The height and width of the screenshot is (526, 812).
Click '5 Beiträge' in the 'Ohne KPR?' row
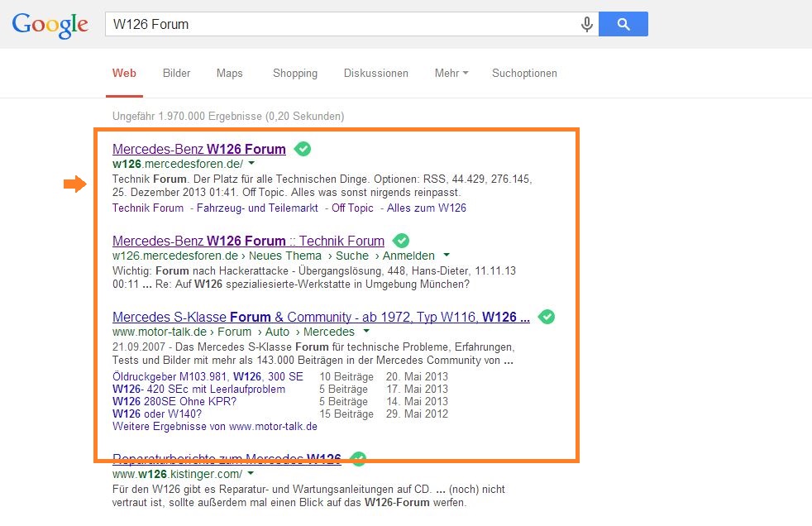point(343,401)
